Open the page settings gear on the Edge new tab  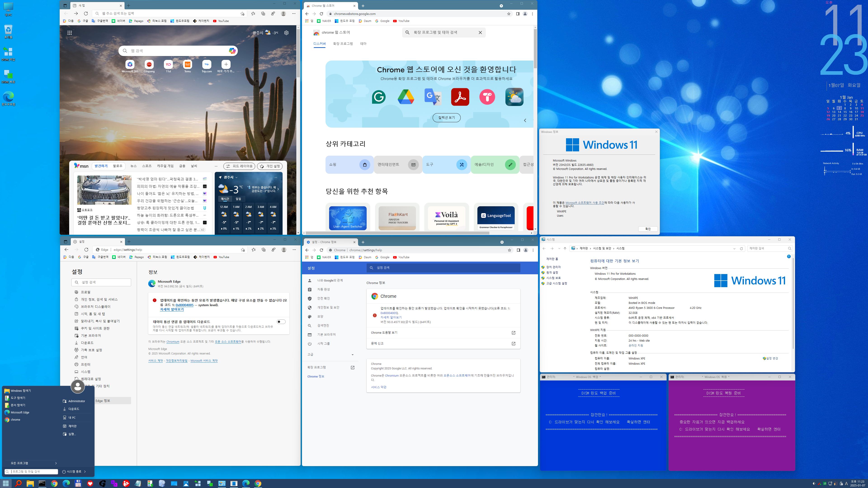click(x=286, y=33)
